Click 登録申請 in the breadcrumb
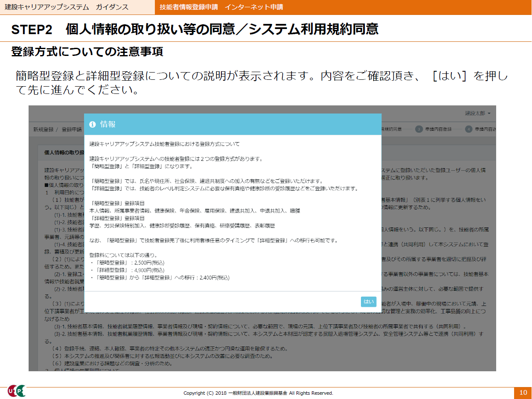The image size is (532, 399). pyautogui.click(x=72, y=129)
